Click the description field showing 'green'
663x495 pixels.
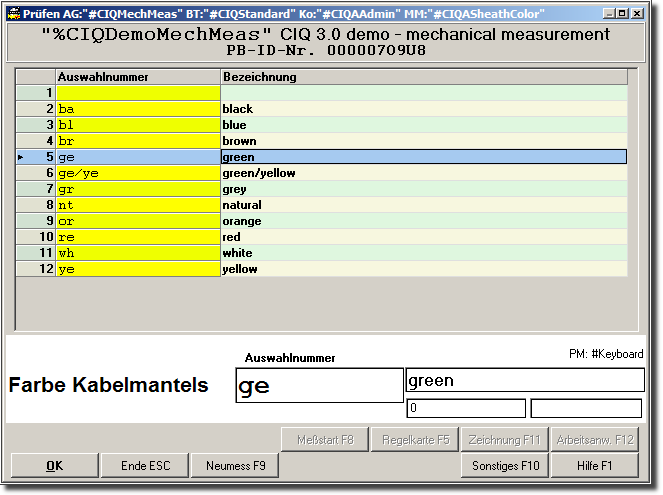pyautogui.click(x=524, y=380)
